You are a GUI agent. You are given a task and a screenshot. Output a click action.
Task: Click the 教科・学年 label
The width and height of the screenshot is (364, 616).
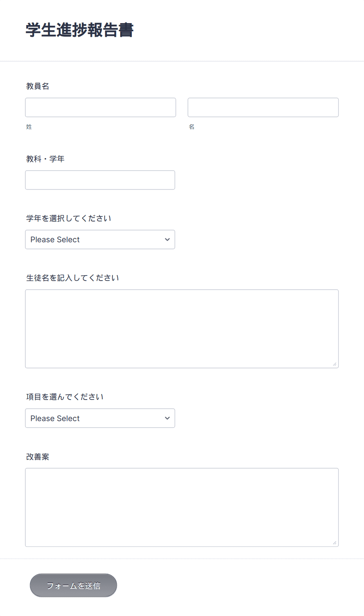[x=45, y=159]
